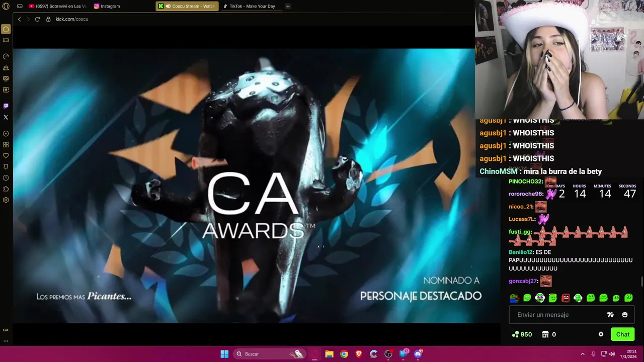Click username PINOCHO32 in chat
The width and height of the screenshot is (644, 362).
tap(525, 182)
